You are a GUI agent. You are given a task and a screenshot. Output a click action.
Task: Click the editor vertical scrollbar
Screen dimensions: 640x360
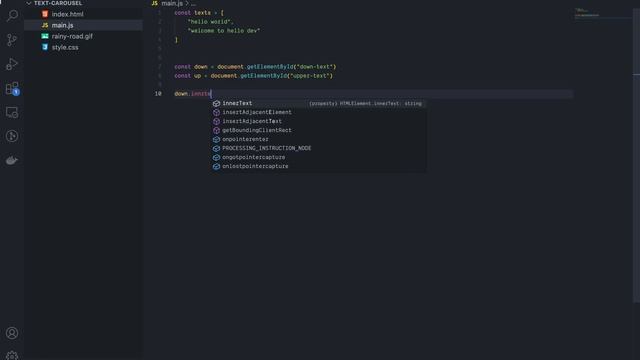[636, 155]
